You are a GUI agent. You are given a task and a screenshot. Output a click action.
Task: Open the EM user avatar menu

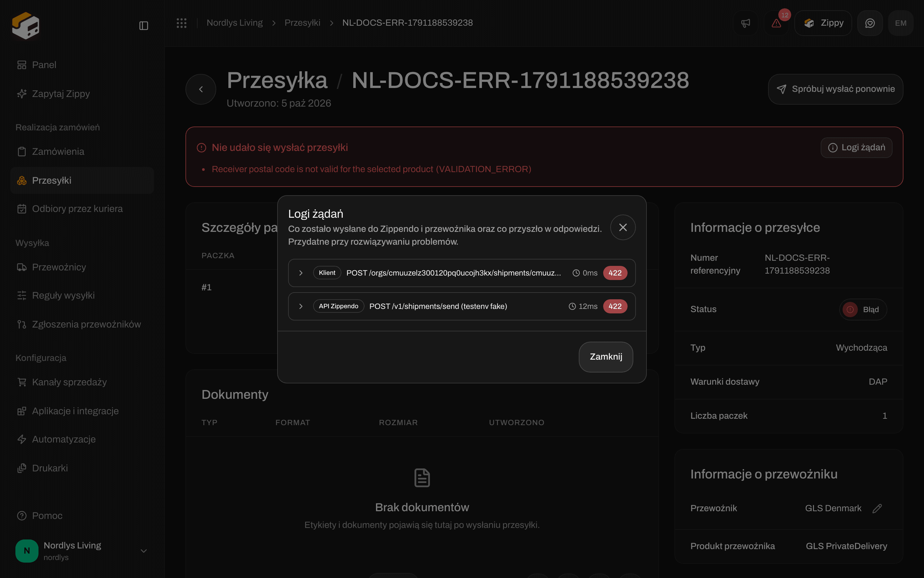[x=901, y=23]
